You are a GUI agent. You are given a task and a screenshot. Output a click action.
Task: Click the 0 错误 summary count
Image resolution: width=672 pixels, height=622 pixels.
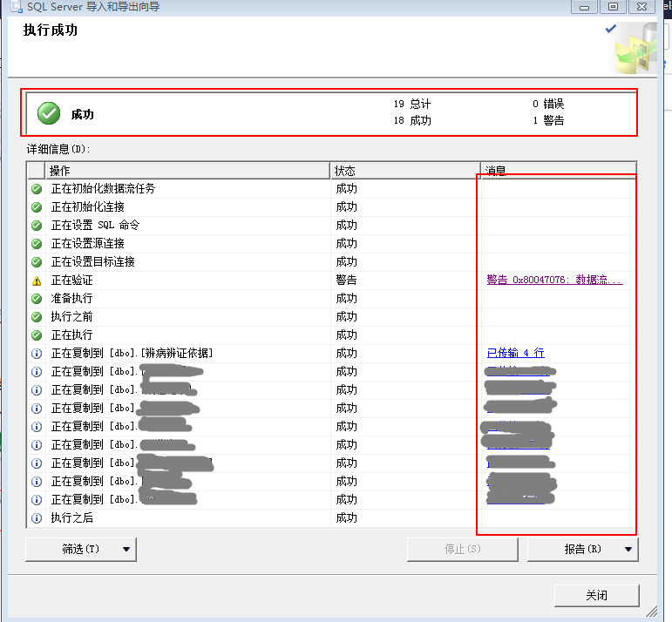tap(548, 104)
